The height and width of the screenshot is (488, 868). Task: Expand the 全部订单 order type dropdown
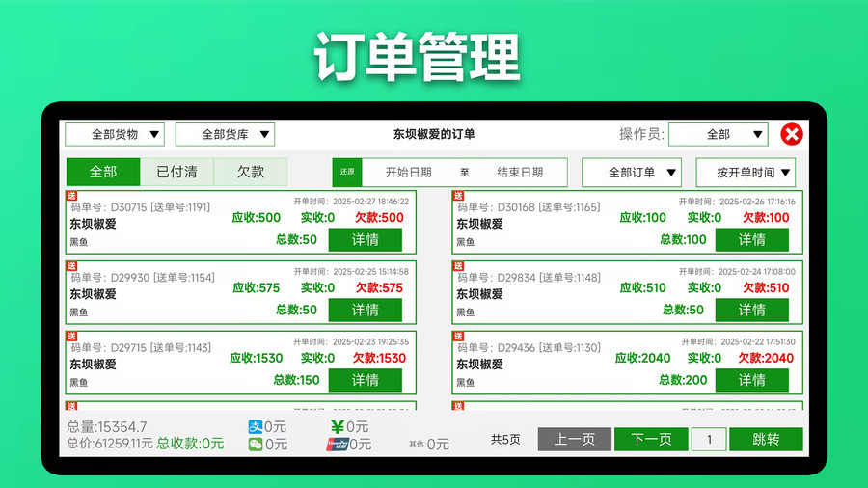[632, 173]
